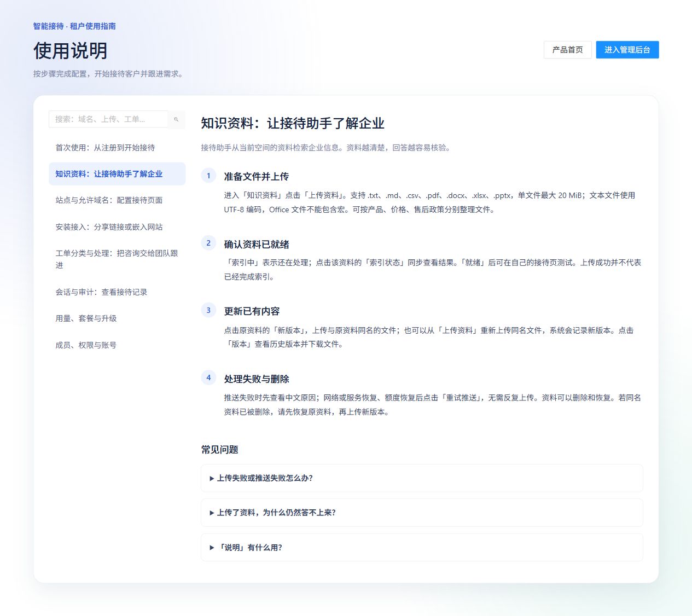Viewport: 692px width, 616px height.
Task: Click the 使用说明 page title
Action: [x=71, y=51]
